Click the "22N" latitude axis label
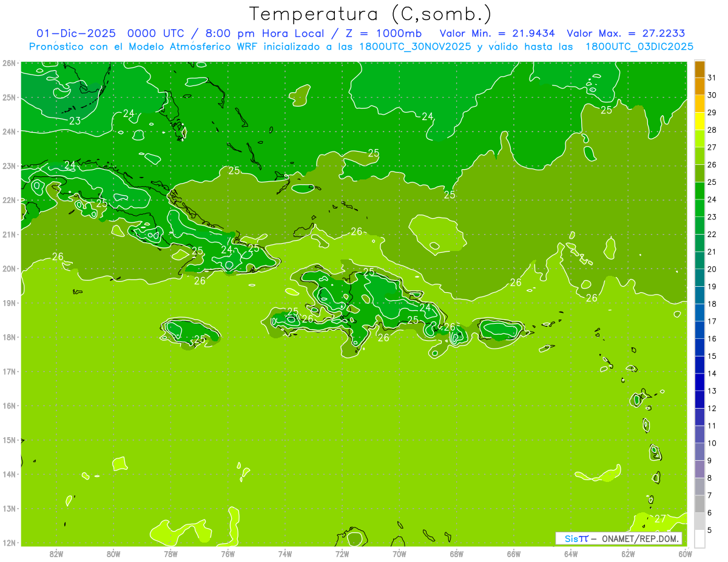The height and width of the screenshot is (562, 728). click(x=8, y=200)
